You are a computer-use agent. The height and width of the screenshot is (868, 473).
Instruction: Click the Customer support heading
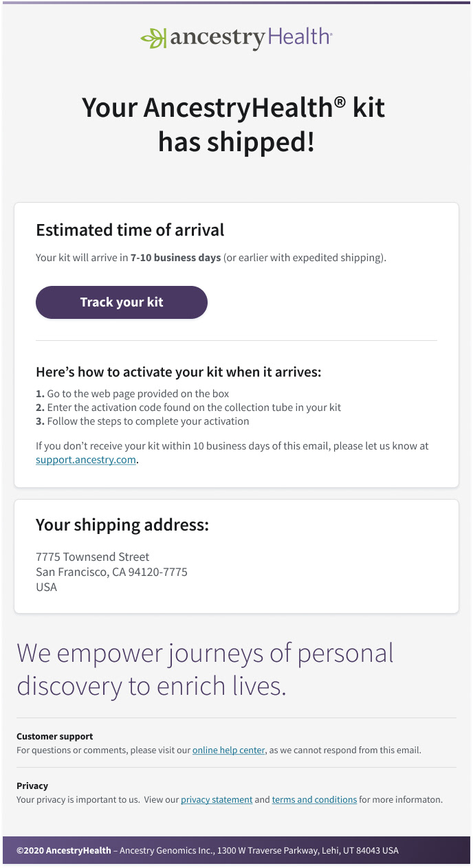(x=54, y=736)
